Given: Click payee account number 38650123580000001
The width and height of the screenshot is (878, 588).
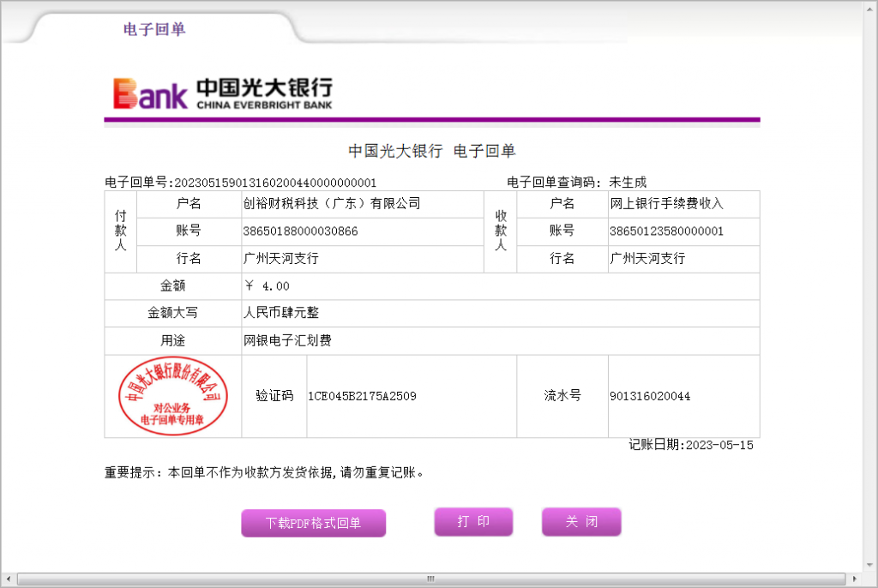Looking at the screenshot, I should point(666,231).
